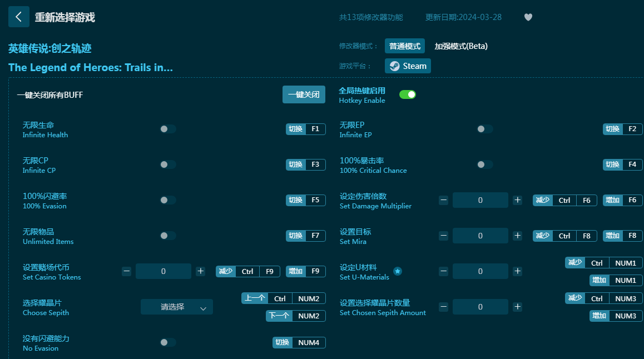Click 减少 Ctrl NUM3 for Sepith Amount

604,298
